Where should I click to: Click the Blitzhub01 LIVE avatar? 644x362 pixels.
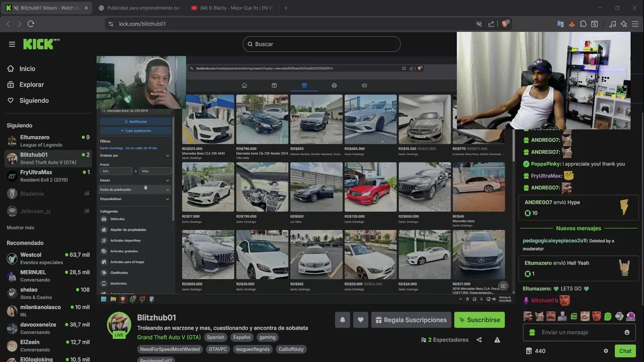click(119, 325)
